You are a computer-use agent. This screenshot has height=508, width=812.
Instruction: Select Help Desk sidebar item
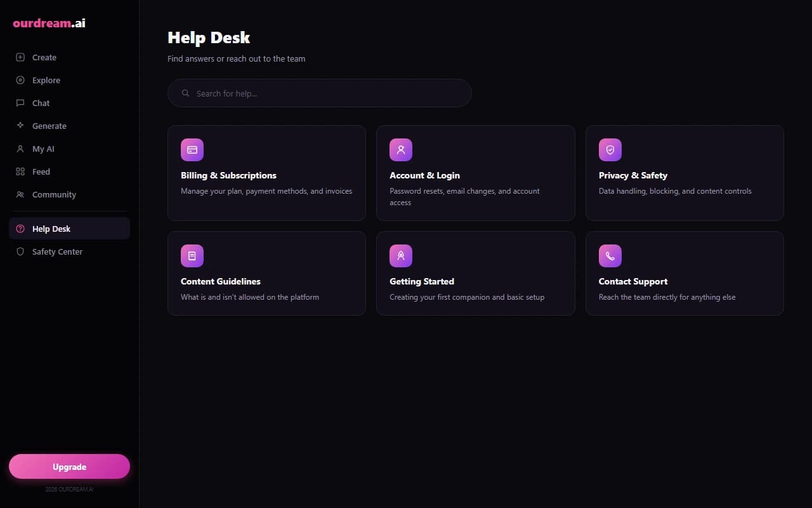coord(69,229)
